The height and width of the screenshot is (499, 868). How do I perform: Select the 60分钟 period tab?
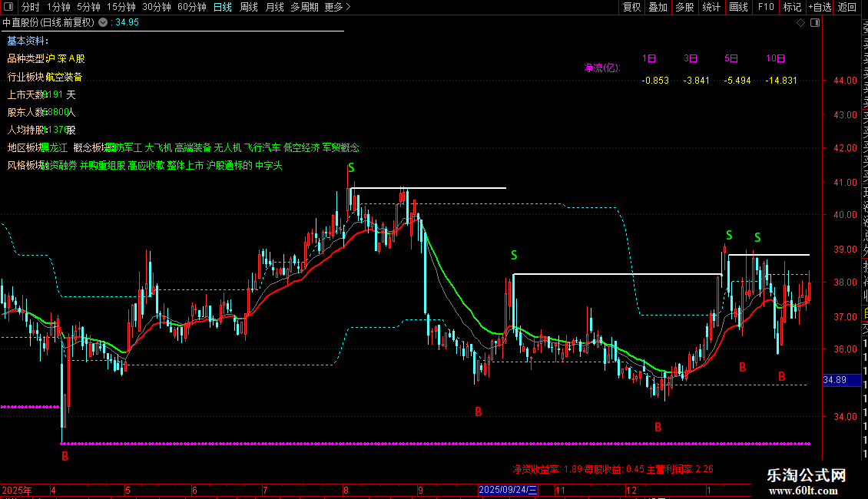(x=191, y=7)
